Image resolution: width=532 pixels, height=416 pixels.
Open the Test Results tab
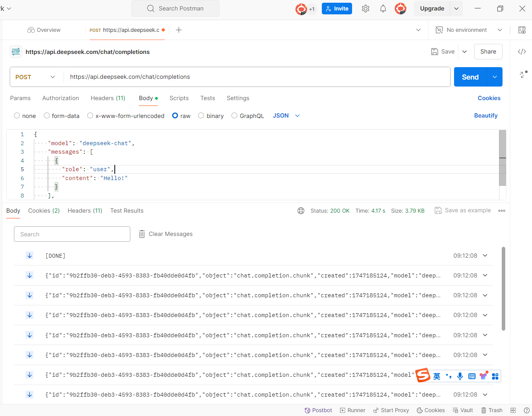(x=127, y=211)
